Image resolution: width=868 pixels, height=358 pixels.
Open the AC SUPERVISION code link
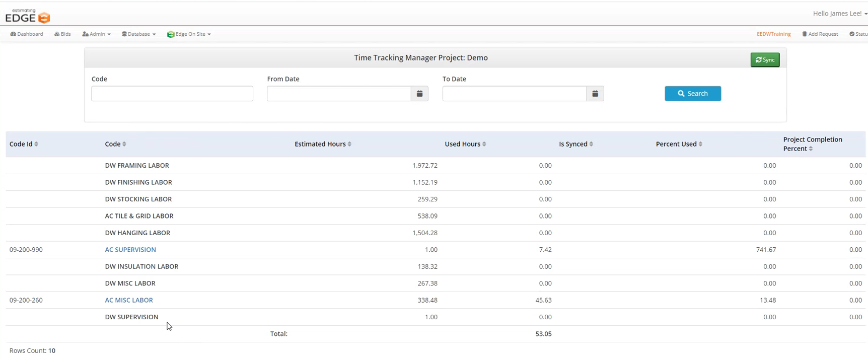130,250
